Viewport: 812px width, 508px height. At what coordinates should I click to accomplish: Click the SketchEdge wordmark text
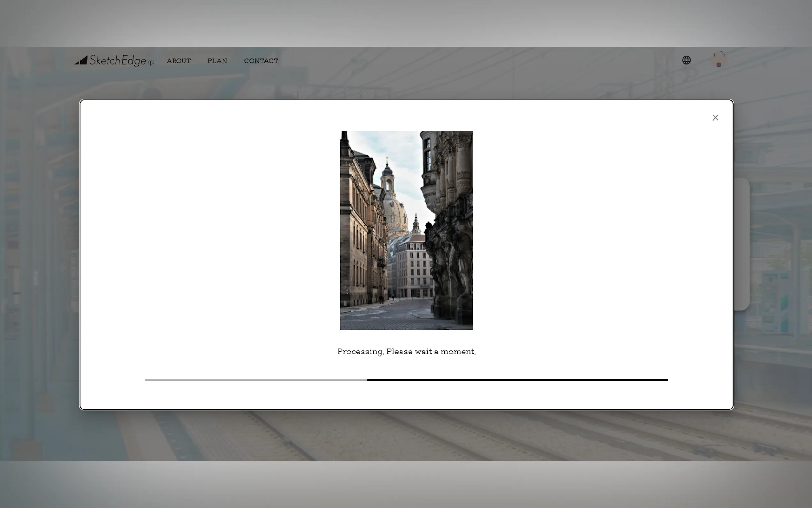coord(118,60)
